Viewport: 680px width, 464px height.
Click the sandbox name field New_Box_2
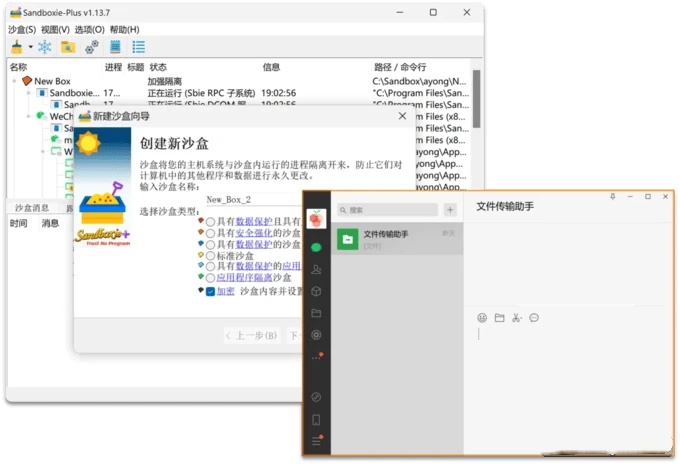coord(254,199)
